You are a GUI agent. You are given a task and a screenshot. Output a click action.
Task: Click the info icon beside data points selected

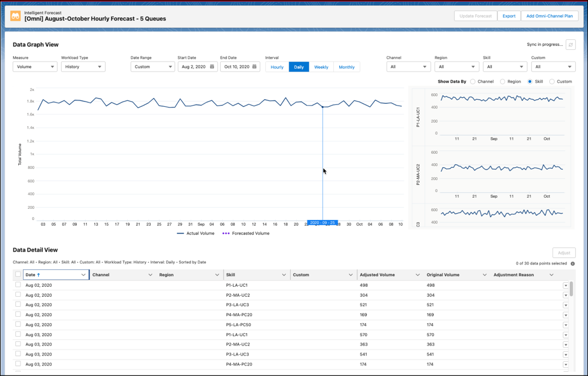573,263
